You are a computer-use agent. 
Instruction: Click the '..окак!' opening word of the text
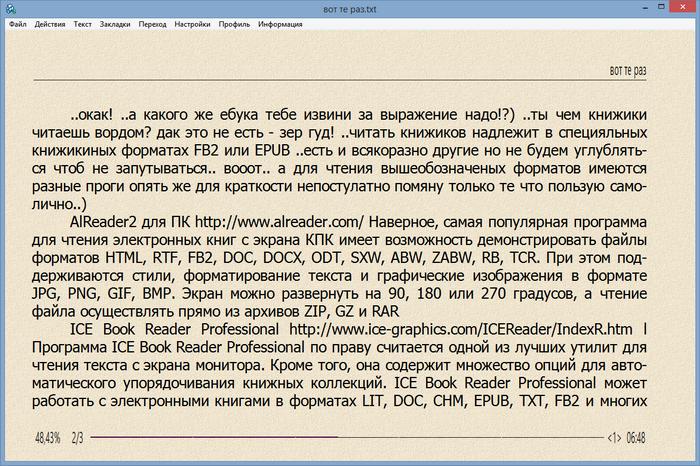tap(92, 115)
